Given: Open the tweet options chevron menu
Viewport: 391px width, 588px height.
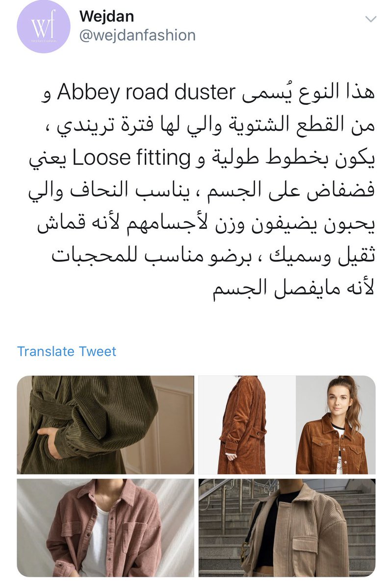Looking at the screenshot, I should (370, 19).
